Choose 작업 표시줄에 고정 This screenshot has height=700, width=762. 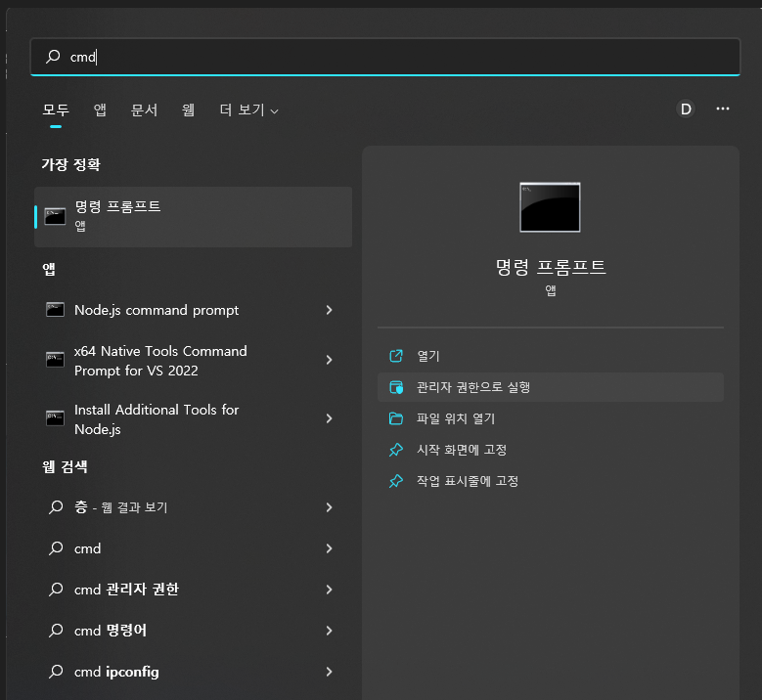[x=551, y=481]
